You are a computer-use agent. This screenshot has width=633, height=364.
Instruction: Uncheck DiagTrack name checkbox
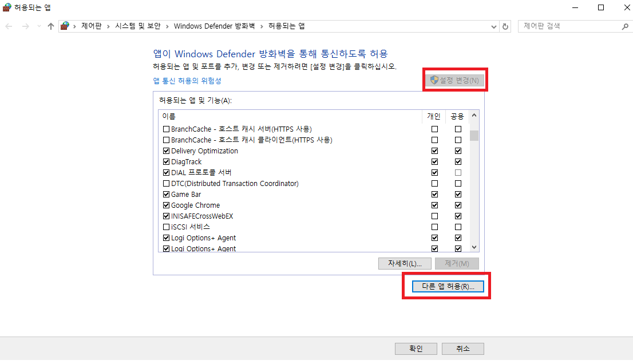(166, 162)
